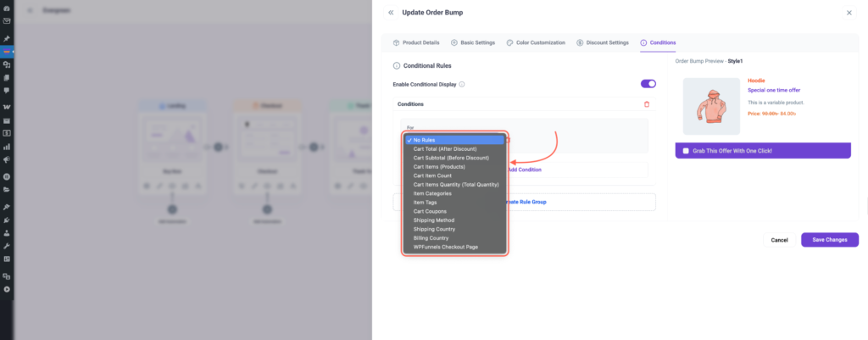Open Pages icon in admin sidebar
This screenshot has width=868, height=340.
point(7,77)
